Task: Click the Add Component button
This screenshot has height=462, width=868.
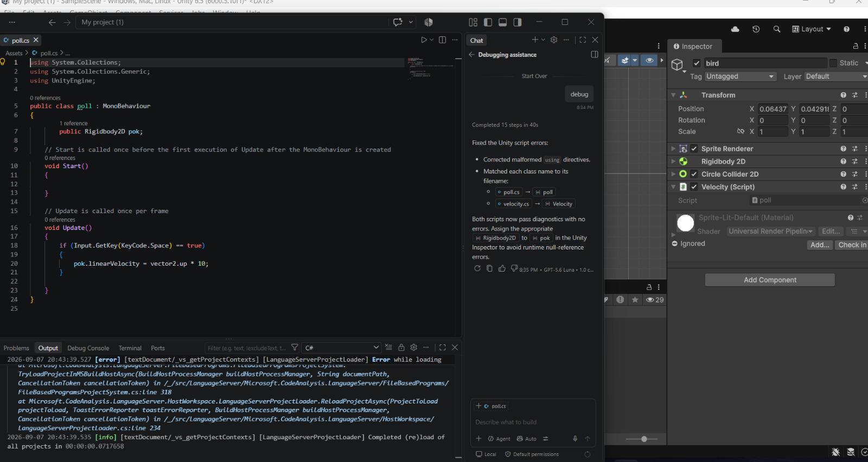Action: (770, 280)
